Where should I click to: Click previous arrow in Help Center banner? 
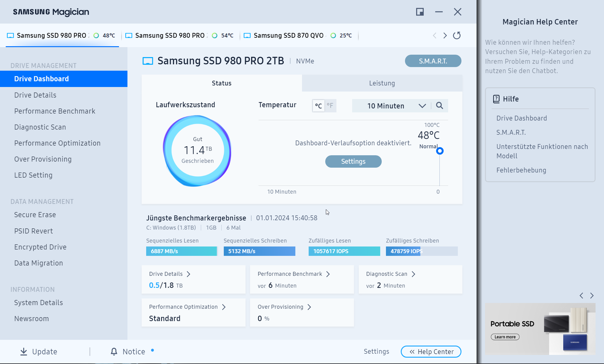coord(581,295)
